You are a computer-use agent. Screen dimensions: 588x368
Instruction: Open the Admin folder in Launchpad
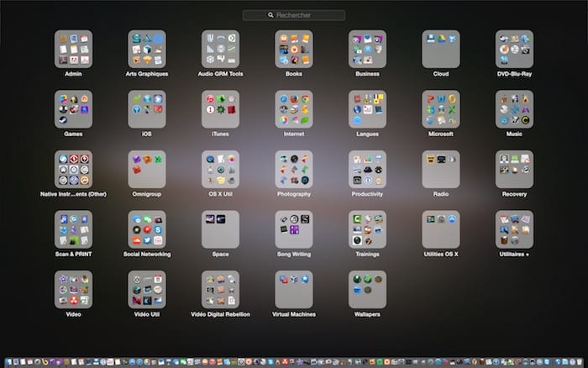[74, 49]
